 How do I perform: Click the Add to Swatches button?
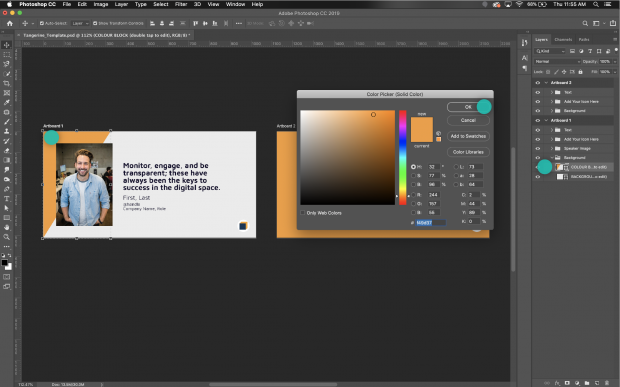[468, 136]
